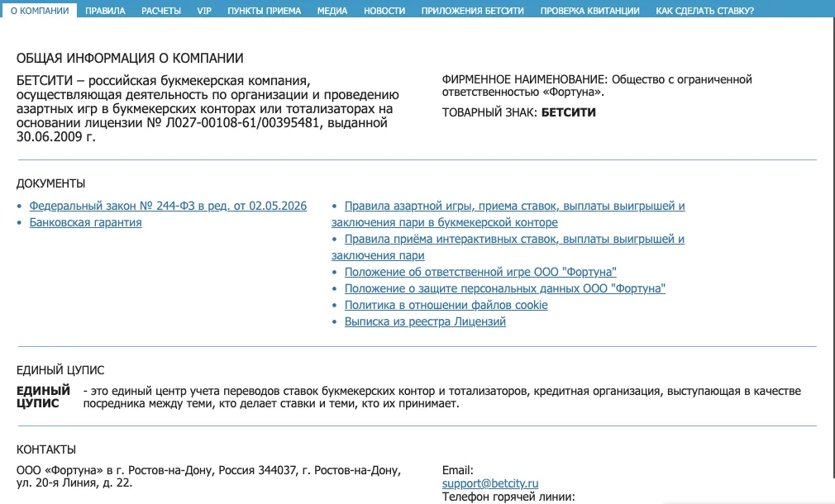Click the Телефон горячей линии label

(508, 497)
